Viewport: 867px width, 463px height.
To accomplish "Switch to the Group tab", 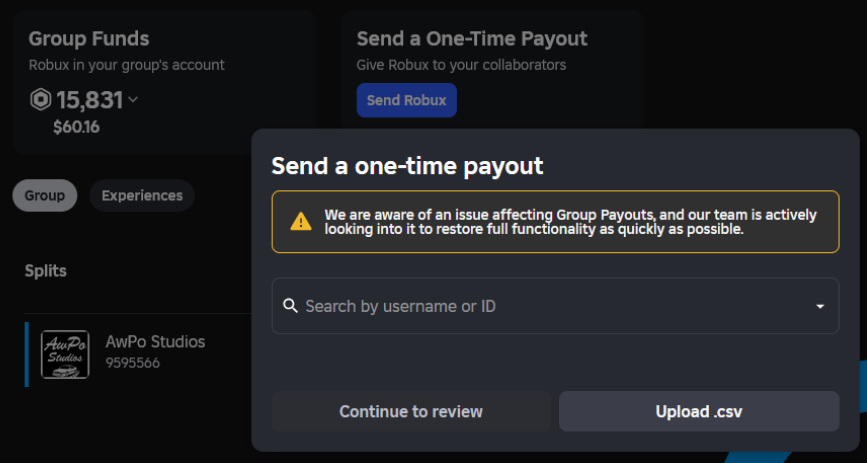I will [45, 195].
